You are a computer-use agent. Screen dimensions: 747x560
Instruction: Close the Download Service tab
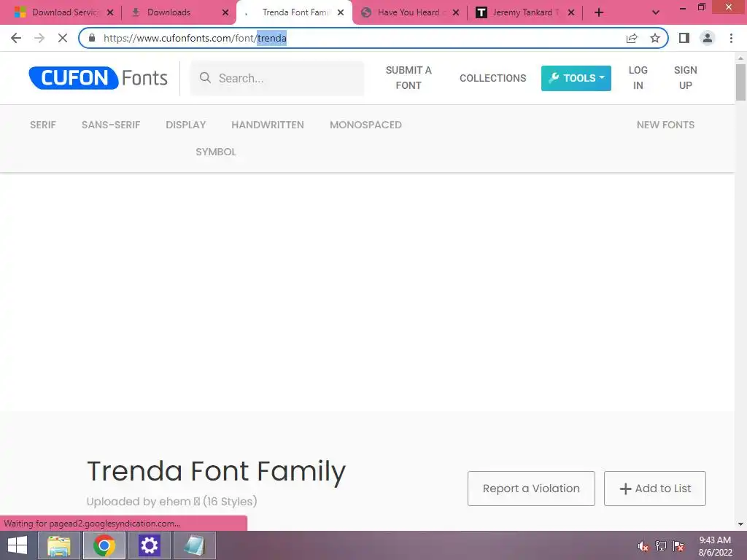tap(110, 12)
